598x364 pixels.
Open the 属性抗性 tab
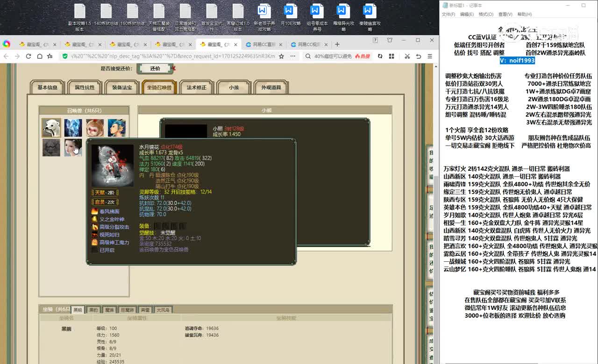[x=85, y=87]
